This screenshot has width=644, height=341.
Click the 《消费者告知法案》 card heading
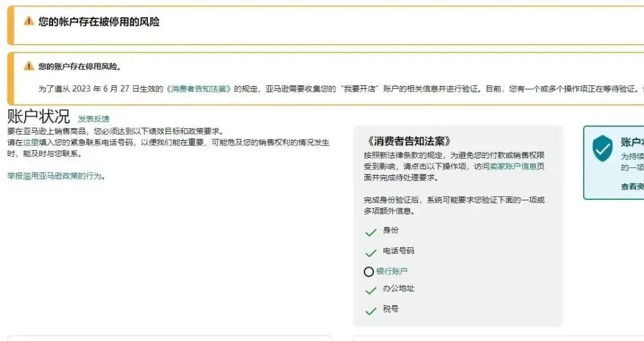click(x=408, y=141)
